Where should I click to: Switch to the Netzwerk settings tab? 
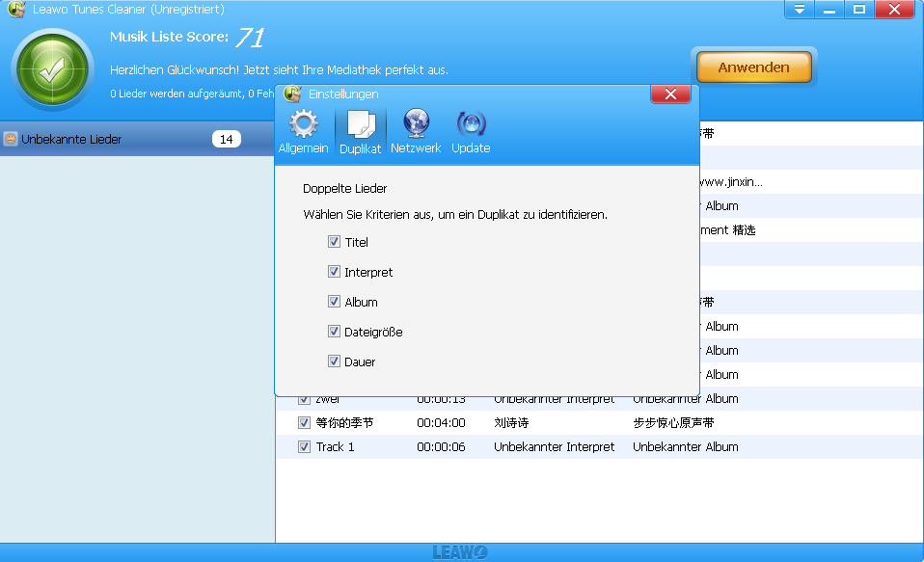point(416,132)
